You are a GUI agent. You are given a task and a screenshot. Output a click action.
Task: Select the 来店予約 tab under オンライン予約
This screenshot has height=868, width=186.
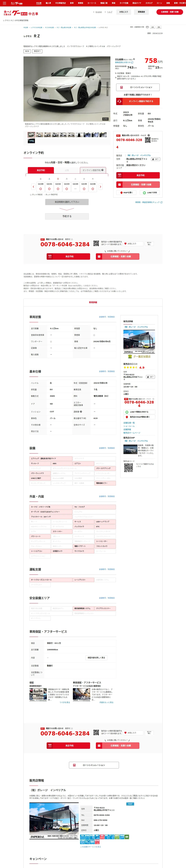point(41,170)
